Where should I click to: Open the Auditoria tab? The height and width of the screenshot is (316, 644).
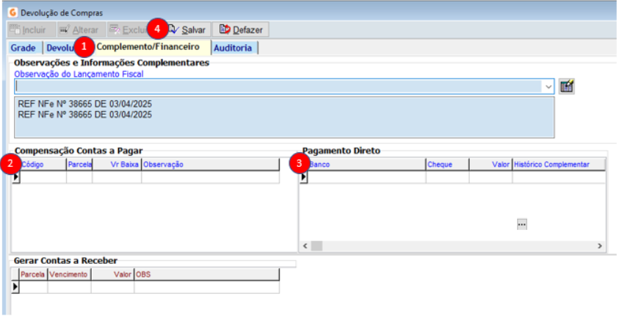click(x=234, y=48)
